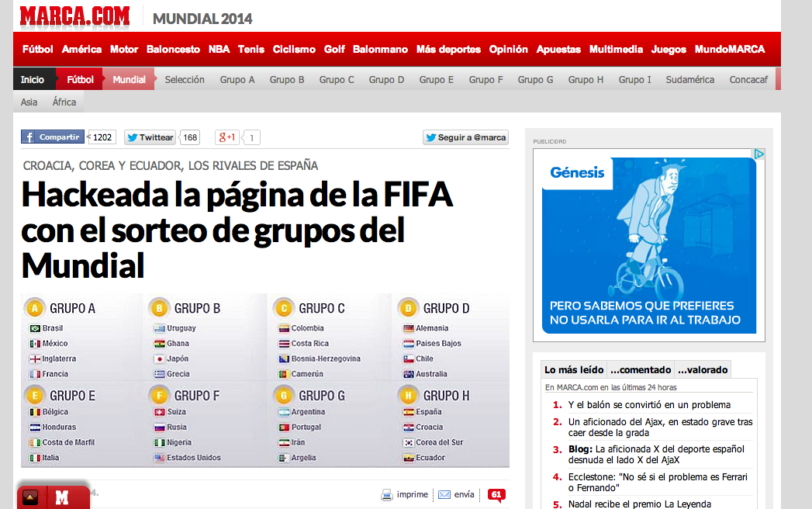
Task: Select the Grupo B submenu tab
Action: coord(287,79)
